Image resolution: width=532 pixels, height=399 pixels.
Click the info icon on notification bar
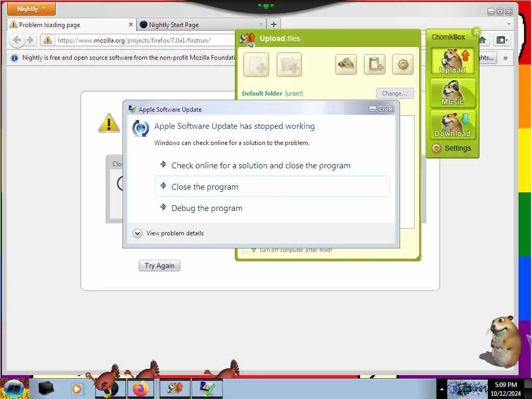[x=14, y=58]
